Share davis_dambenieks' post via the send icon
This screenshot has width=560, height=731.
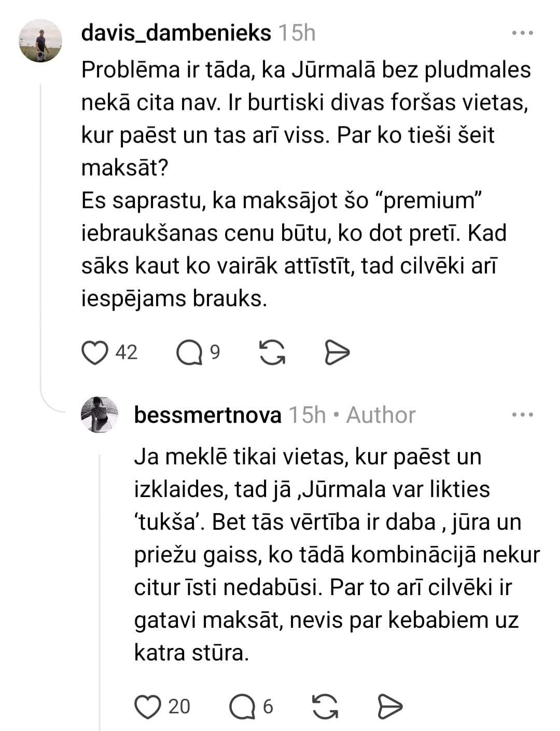[337, 353]
